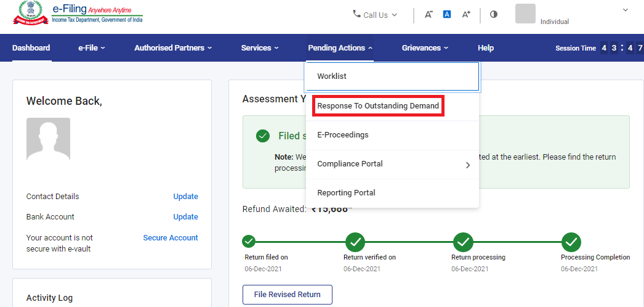Click the Income Tax Department emblem logo

click(30, 14)
